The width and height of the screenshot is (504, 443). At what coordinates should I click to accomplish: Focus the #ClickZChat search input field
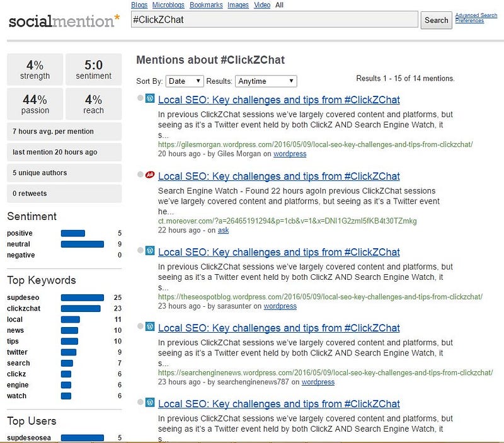tap(275, 20)
